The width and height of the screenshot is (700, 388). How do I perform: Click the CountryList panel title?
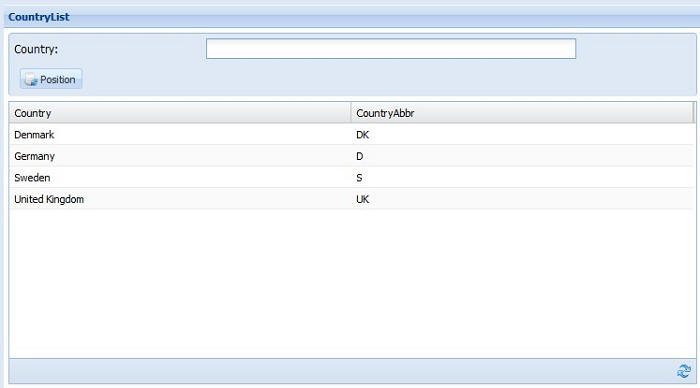[39, 17]
